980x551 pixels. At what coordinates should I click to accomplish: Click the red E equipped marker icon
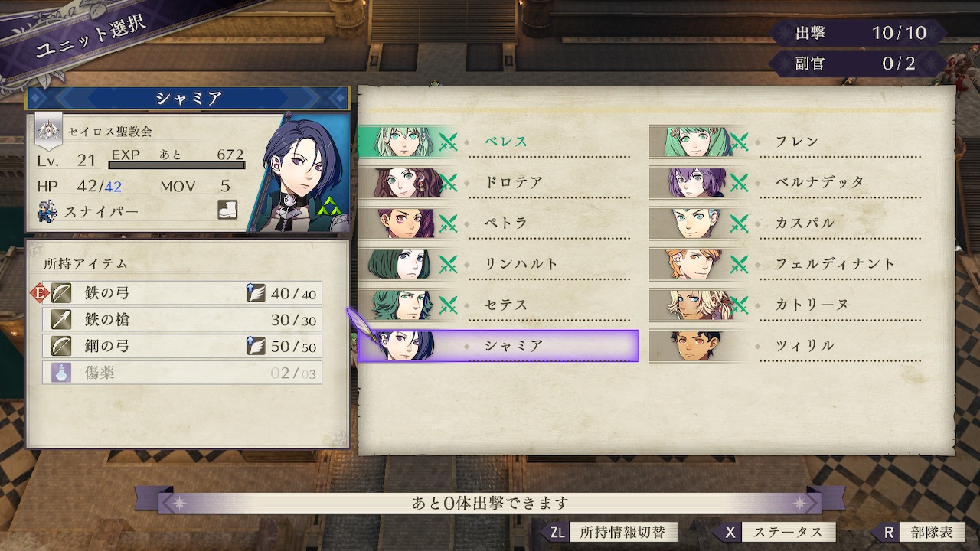pos(40,293)
